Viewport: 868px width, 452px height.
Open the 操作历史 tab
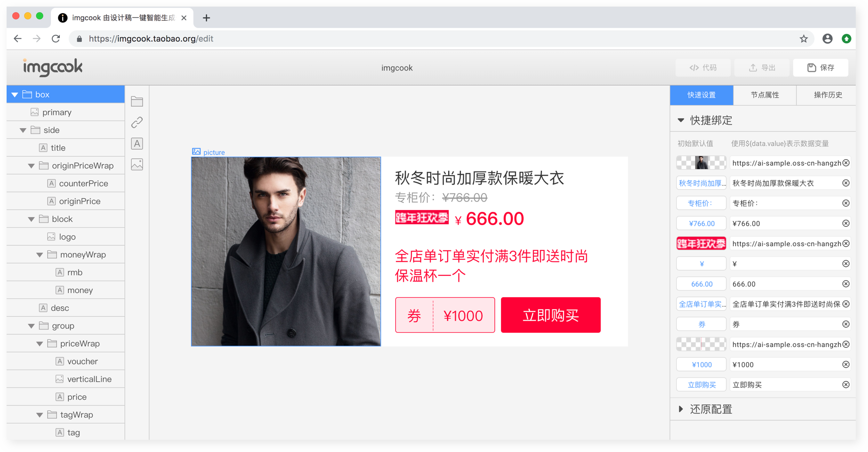click(x=827, y=95)
